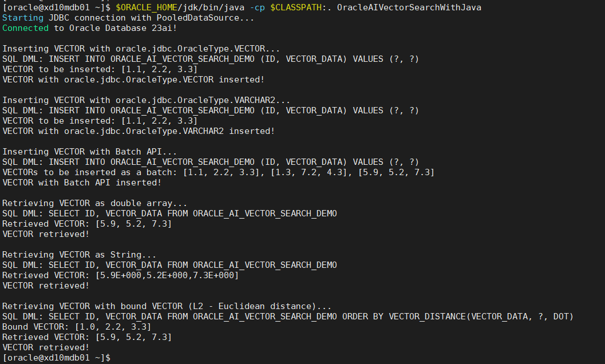Click the green word Connected
This screenshot has height=364, width=605.
pos(25,28)
